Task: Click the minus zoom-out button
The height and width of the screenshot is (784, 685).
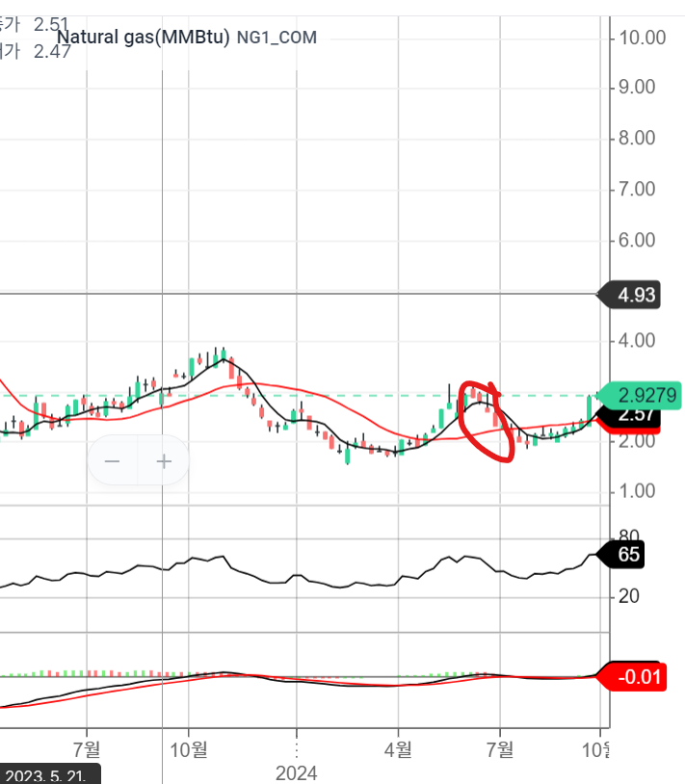Action: [x=113, y=461]
